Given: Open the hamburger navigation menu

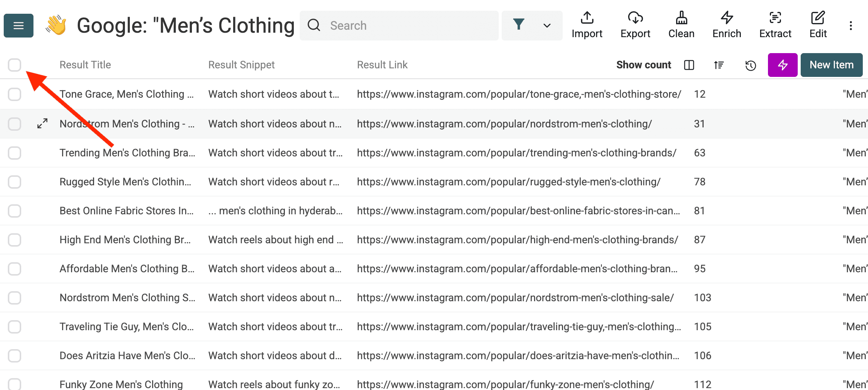Looking at the screenshot, I should click(x=18, y=25).
